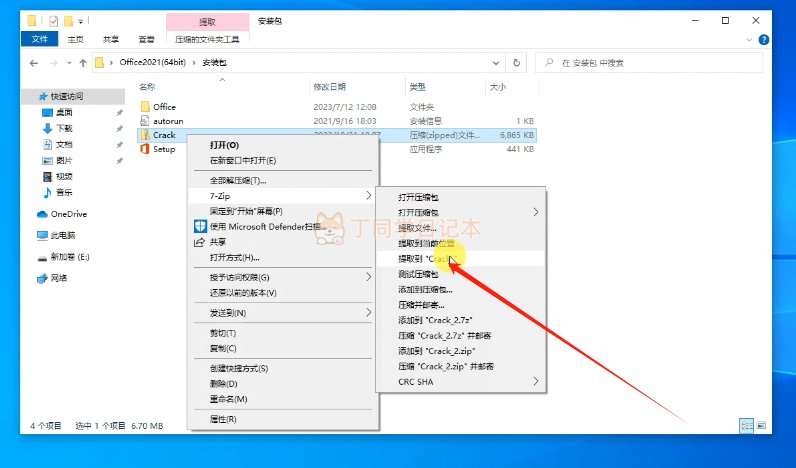Expand the ribbon with the chevron near Help
Image resolution: width=796 pixels, height=468 pixels.
749,40
